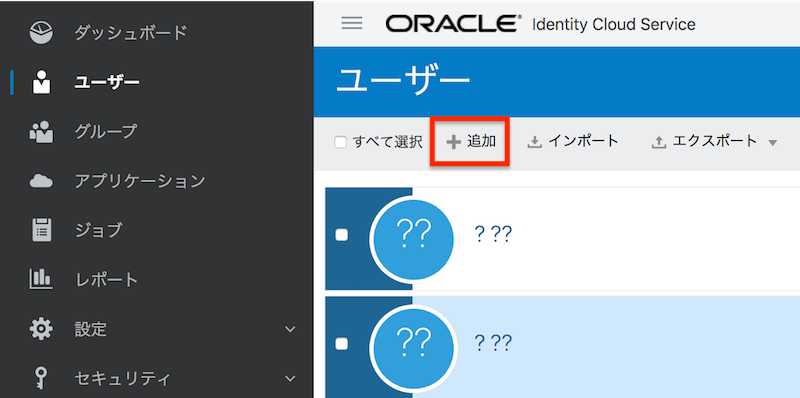Click セキュリティ label in the sidebar

[122, 379]
